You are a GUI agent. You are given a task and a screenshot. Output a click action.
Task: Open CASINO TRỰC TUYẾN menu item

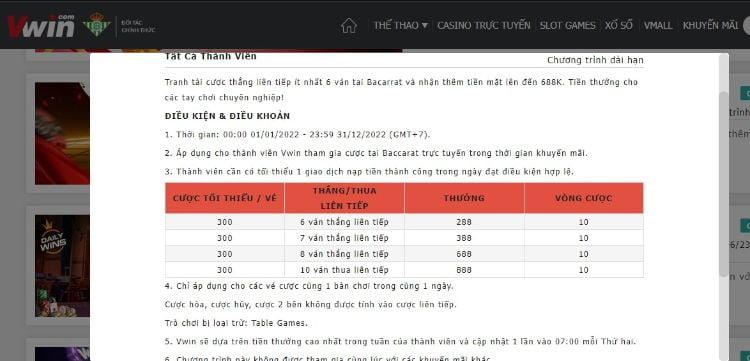pos(484,25)
